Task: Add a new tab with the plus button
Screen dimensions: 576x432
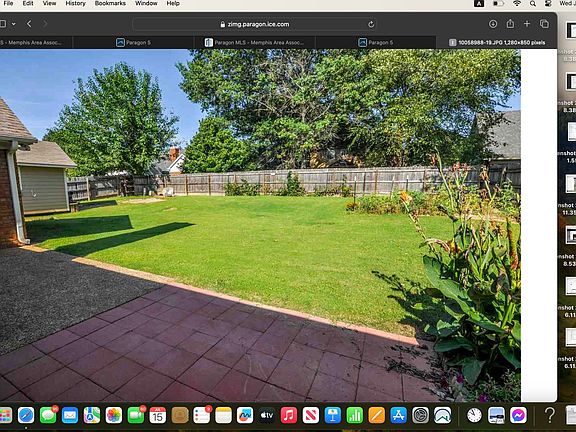Action: tap(527, 24)
